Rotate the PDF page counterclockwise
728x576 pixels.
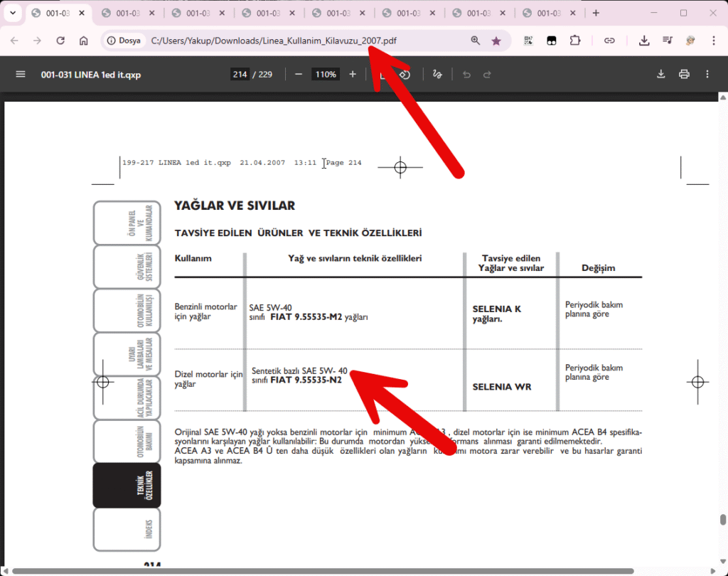[x=404, y=74]
